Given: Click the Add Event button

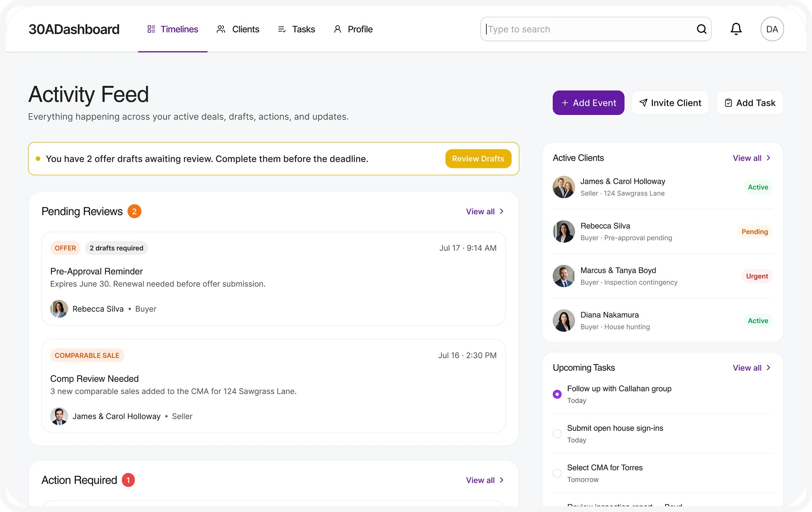Looking at the screenshot, I should [x=589, y=103].
